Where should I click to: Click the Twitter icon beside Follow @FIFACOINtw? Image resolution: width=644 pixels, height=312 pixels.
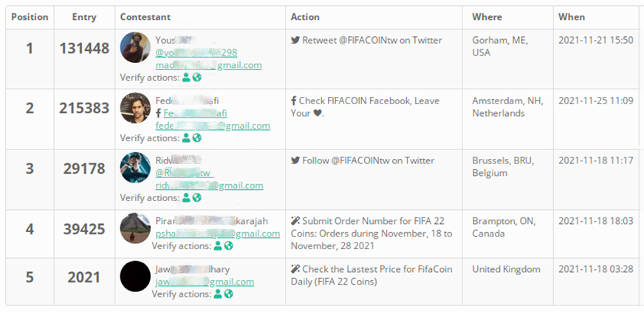pos(295,160)
